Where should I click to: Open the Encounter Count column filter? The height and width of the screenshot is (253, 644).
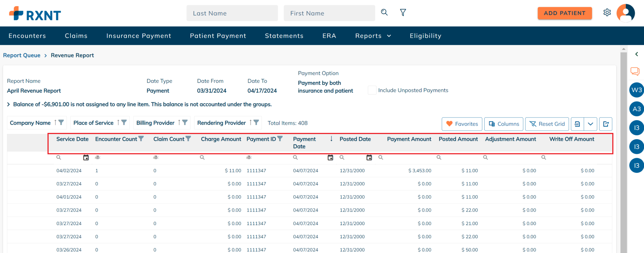click(141, 138)
